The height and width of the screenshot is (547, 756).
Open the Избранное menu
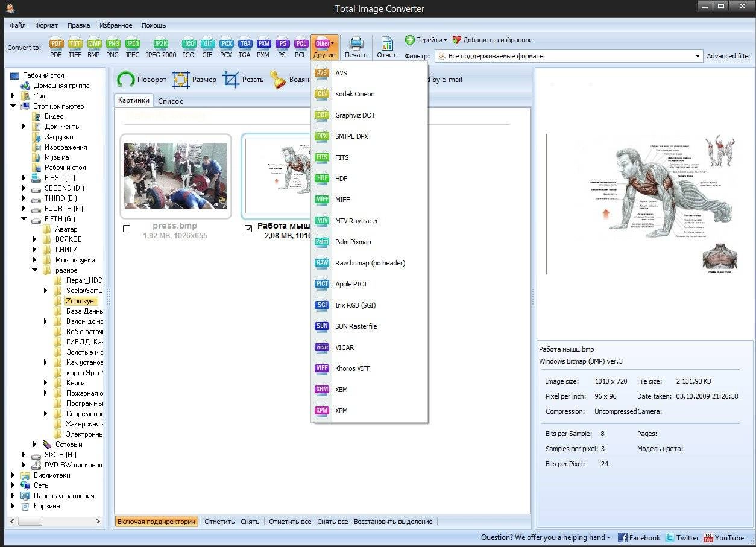tap(116, 25)
